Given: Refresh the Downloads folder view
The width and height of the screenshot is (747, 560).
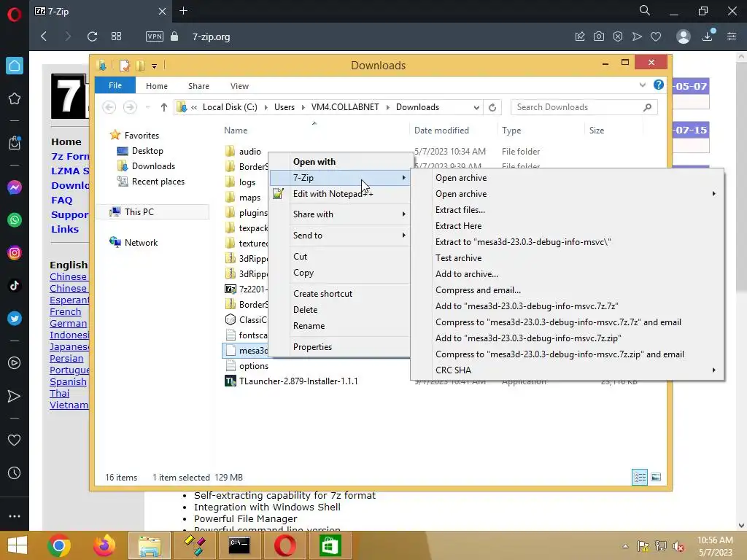Looking at the screenshot, I should pyautogui.click(x=492, y=107).
